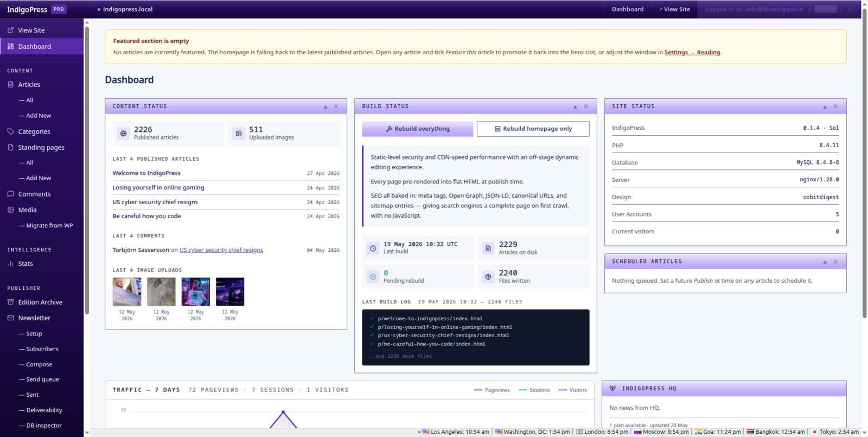Open All under Articles in sidebar
This screenshot has height=437, width=868.
[26, 100]
